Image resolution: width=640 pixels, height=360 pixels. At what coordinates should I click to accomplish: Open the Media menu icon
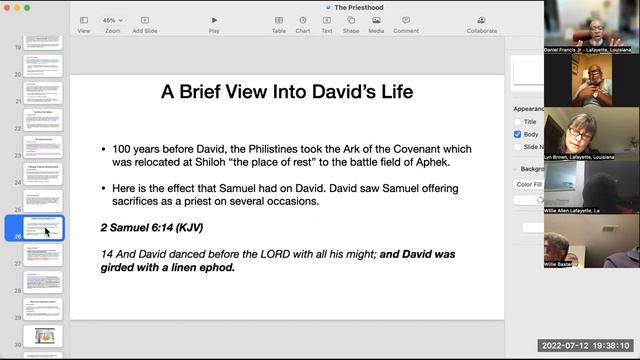pyautogui.click(x=376, y=20)
